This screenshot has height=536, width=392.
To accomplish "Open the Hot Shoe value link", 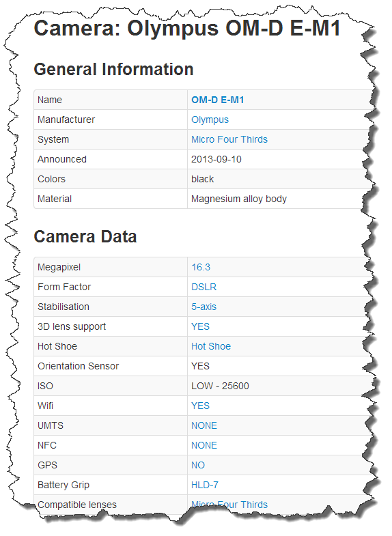I will (x=211, y=346).
